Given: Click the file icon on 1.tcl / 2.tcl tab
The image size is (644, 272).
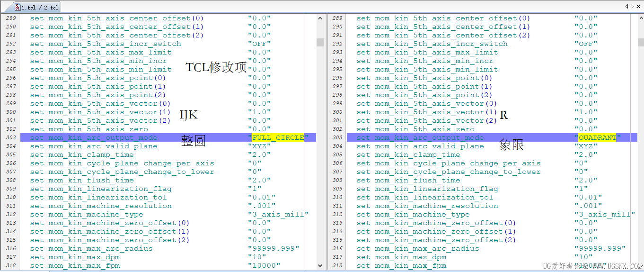Looking at the screenshot, I should pos(18,8).
